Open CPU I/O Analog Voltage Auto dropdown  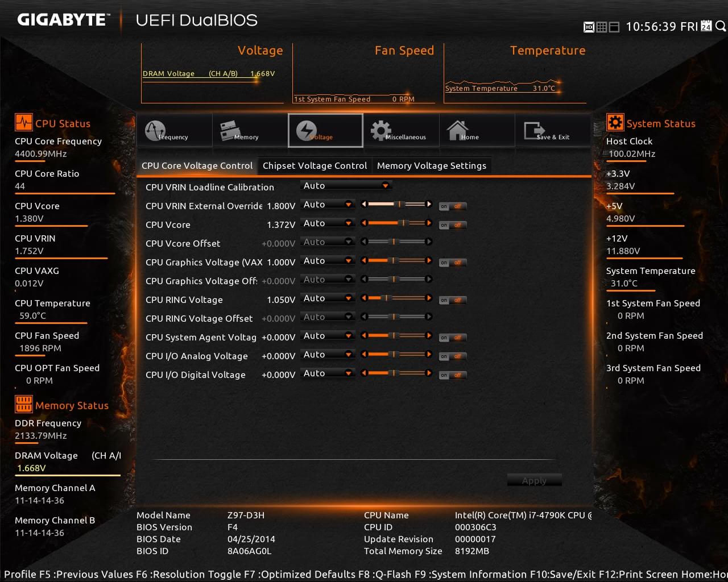point(328,355)
